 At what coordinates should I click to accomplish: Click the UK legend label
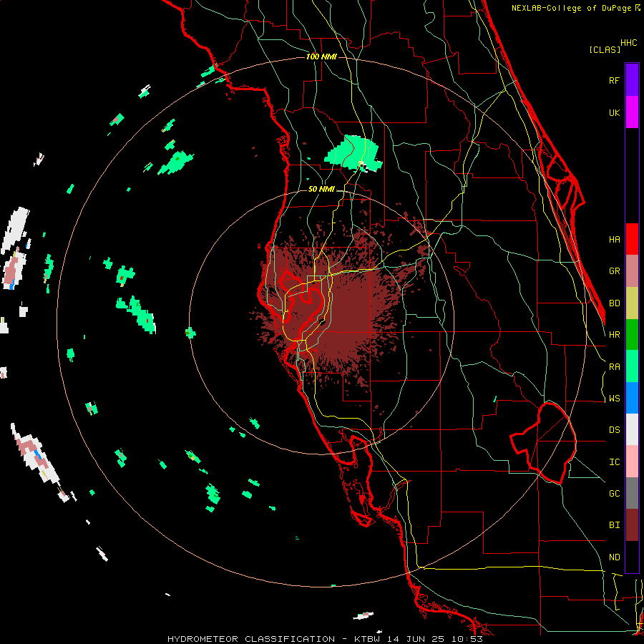(x=614, y=112)
